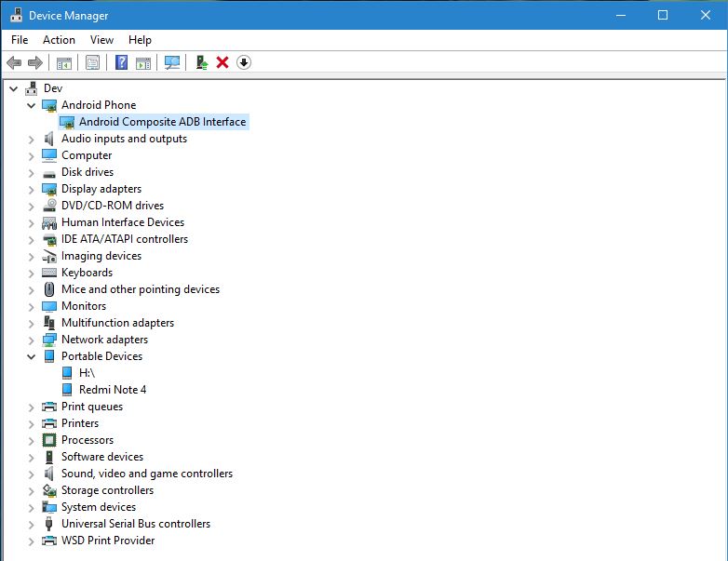Select the Dev root computer node
The image size is (728, 561).
[53, 88]
